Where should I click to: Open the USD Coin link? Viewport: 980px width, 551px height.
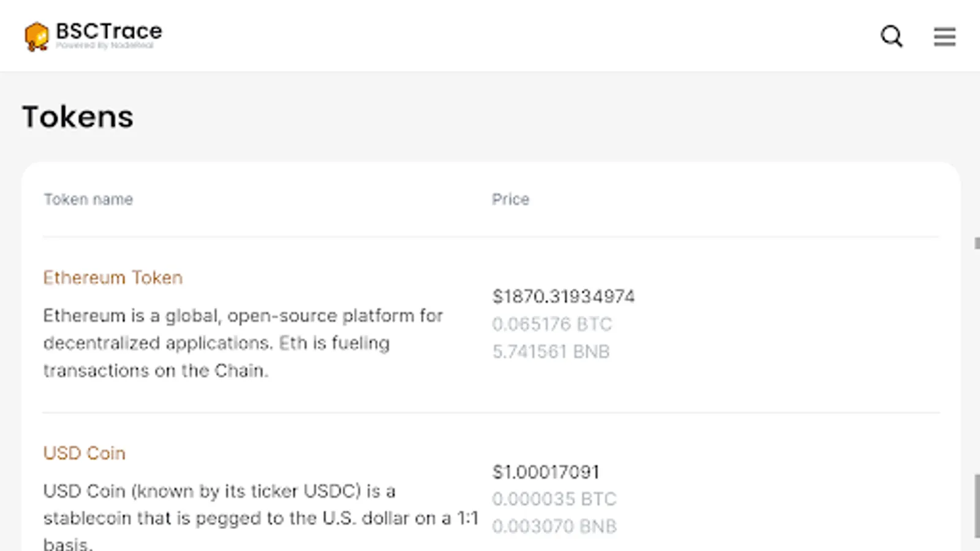coord(85,454)
